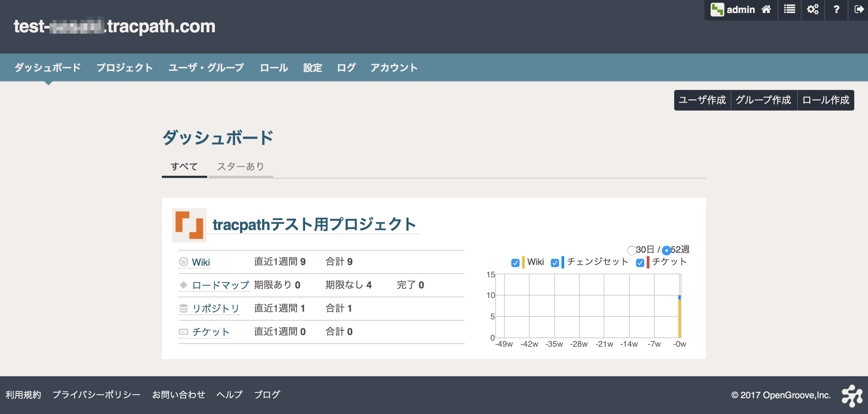Select the 30日 radio button

point(632,250)
